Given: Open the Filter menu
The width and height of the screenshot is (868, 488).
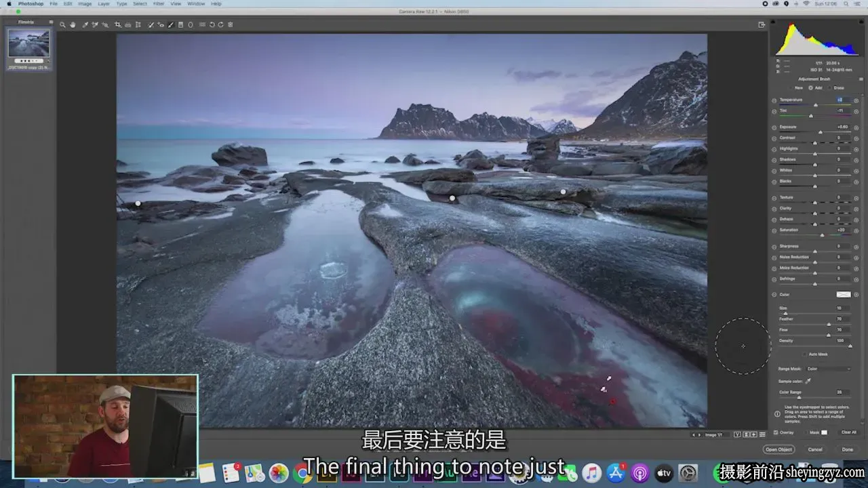Looking at the screenshot, I should [158, 3].
